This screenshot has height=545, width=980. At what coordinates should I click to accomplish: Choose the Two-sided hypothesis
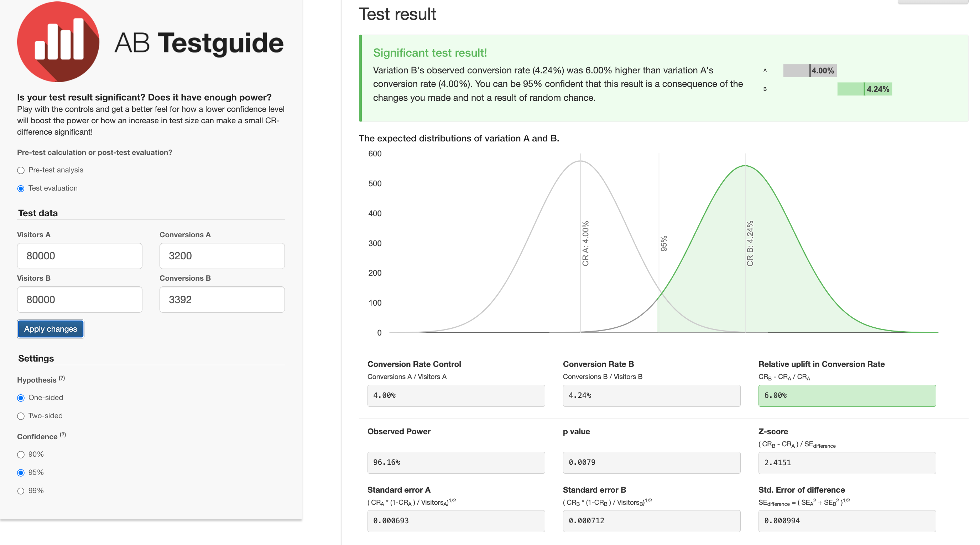[x=21, y=416]
